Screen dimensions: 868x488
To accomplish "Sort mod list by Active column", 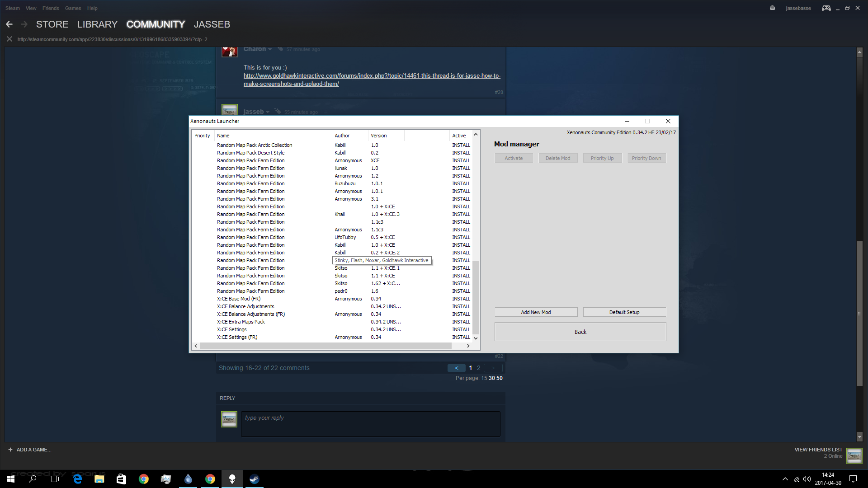I will coord(460,136).
